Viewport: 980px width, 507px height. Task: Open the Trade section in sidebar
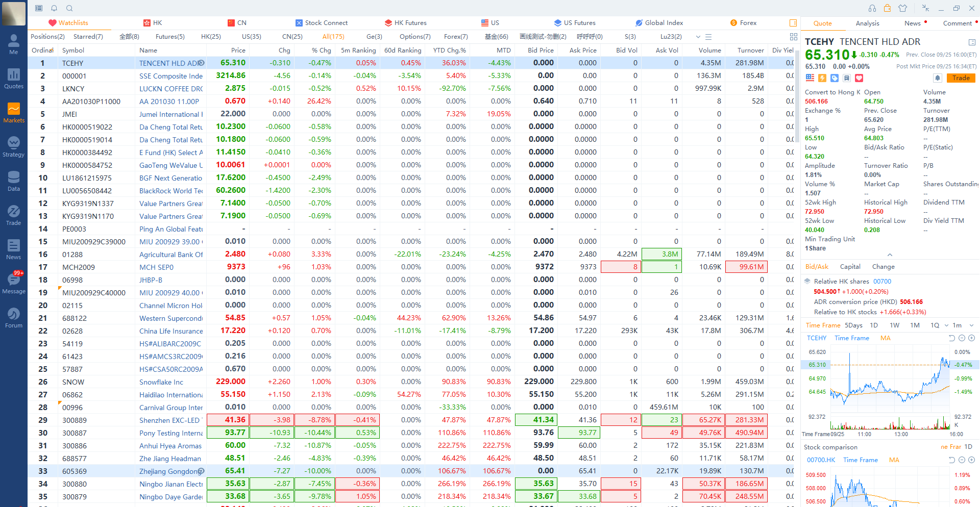coord(14,215)
